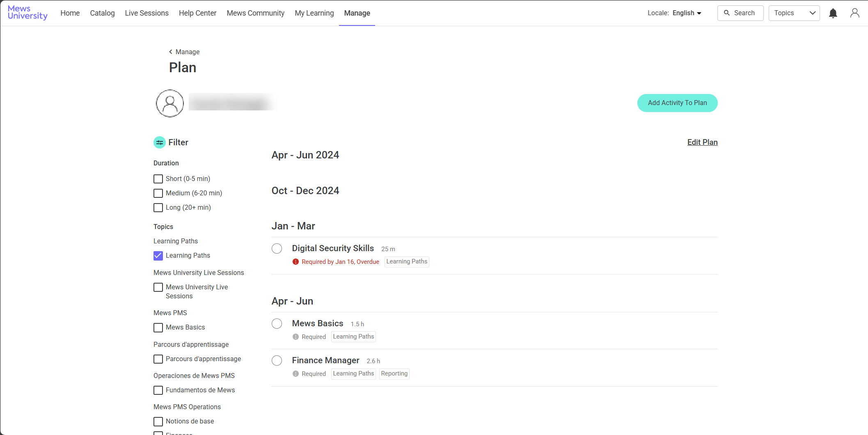
Task: Open Help Center
Action: 197,13
